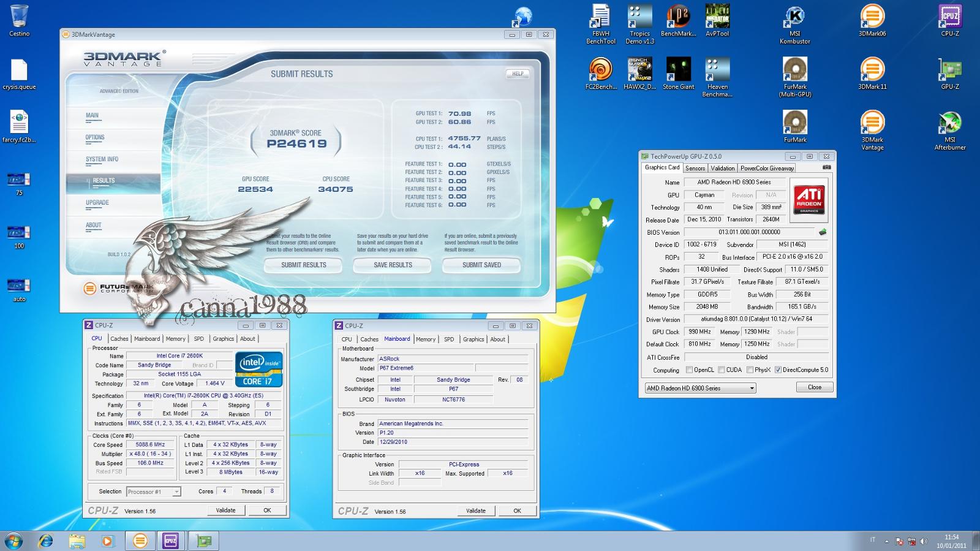Screen dimensions: 980x551
Task: Open the Caches tab in left CPU-Z
Action: [x=119, y=338]
